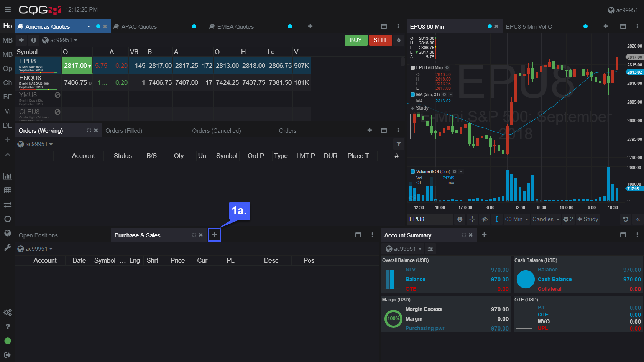
Task: Click the green connection status indicator
Action: pos(7,341)
